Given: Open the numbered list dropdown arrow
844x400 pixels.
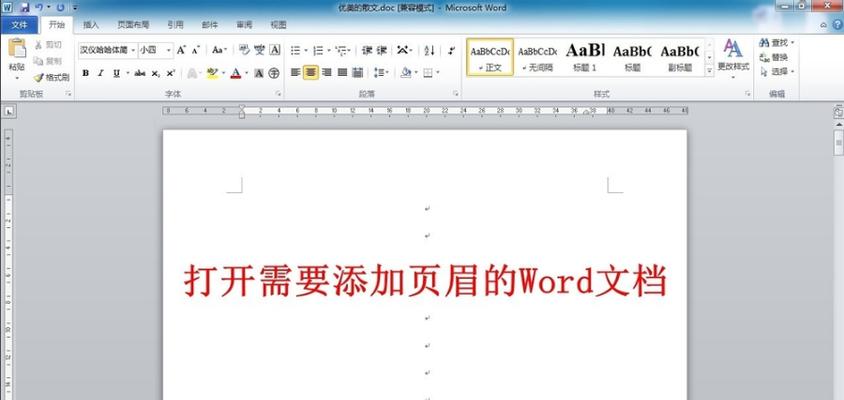Looking at the screenshot, I should [x=328, y=51].
